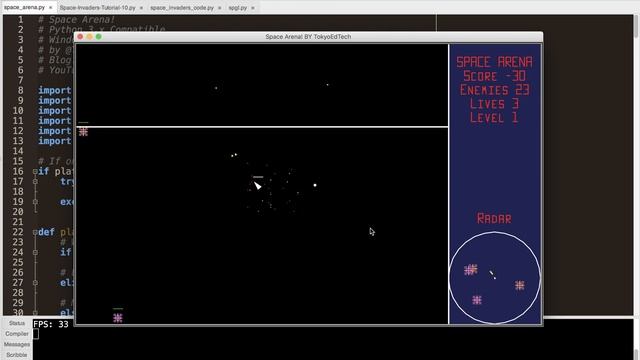Image resolution: width=640 pixels, height=360 pixels.
Task: Collapse the try block fold at line 17
Action: click(x=35, y=182)
